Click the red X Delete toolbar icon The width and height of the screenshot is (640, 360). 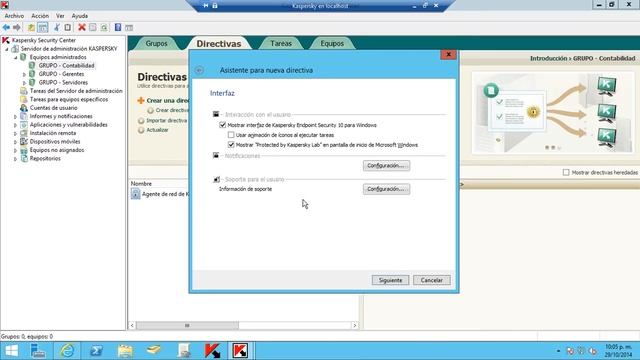(82, 27)
